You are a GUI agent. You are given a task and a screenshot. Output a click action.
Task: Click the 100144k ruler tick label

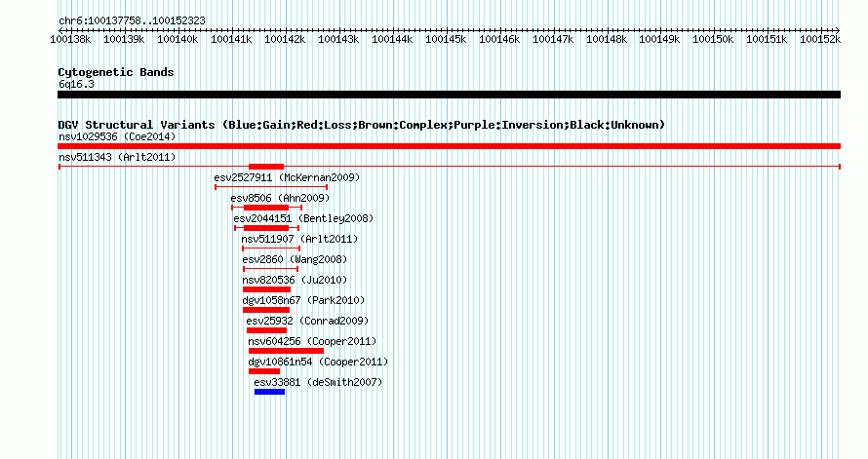point(392,39)
